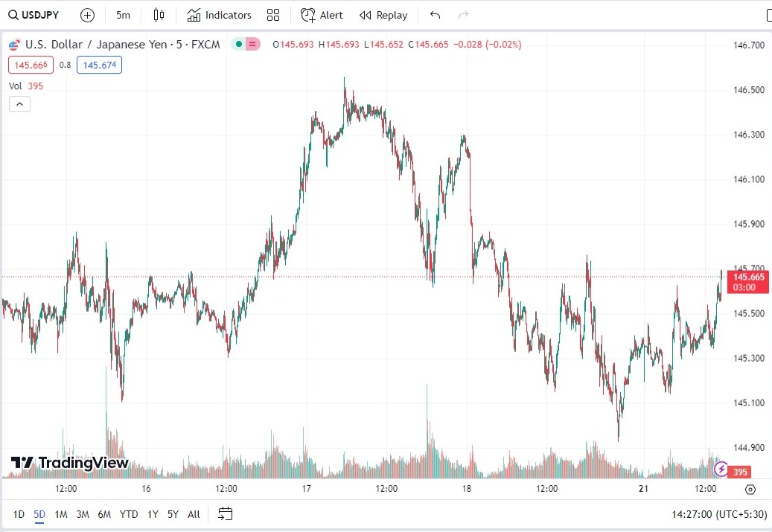Click the redo arrow icon
The image size is (772, 532).
click(463, 15)
